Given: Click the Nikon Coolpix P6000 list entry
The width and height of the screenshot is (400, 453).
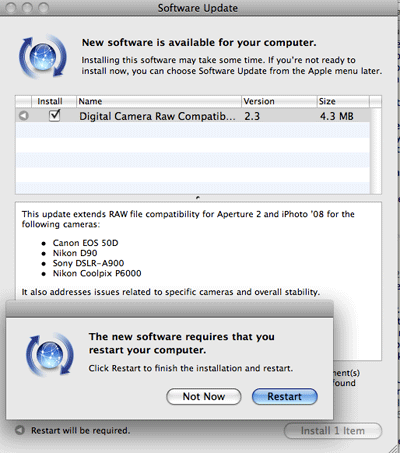Looking at the screenshot, I should tap(97, 273).
